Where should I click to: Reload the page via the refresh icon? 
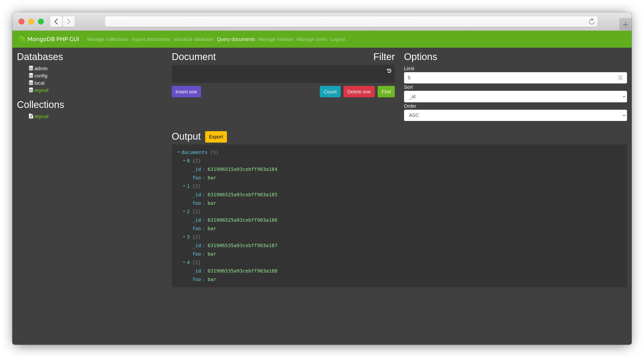click(592, 22)
